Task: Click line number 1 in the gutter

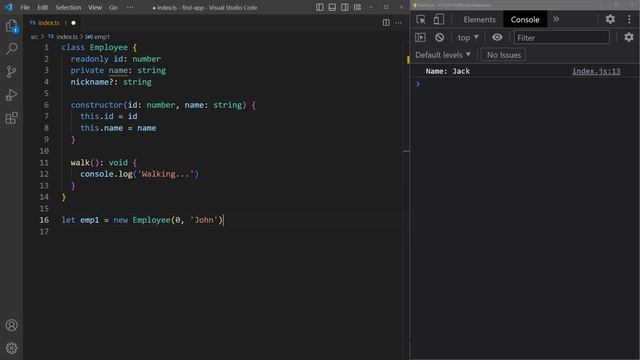Action: click(x=46, y=47)
